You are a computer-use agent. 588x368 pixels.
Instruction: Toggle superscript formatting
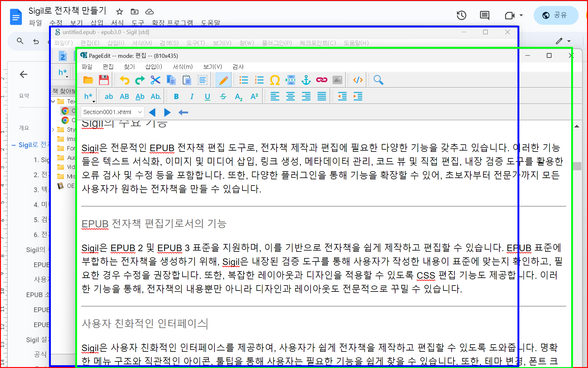[254, 97]
